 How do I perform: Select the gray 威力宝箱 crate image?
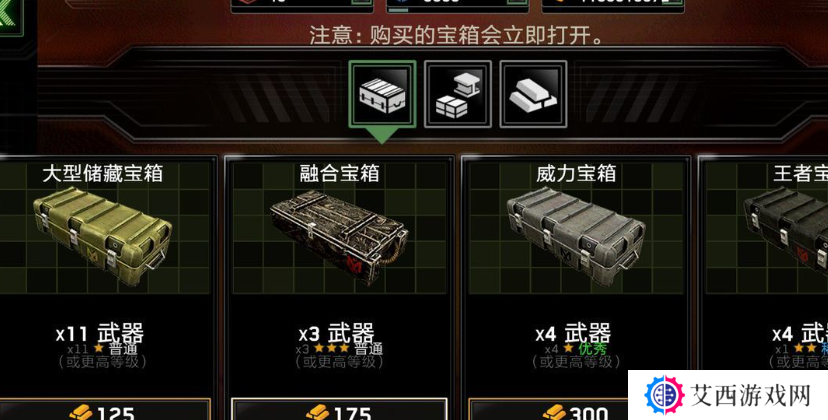[x=576, y=235]
